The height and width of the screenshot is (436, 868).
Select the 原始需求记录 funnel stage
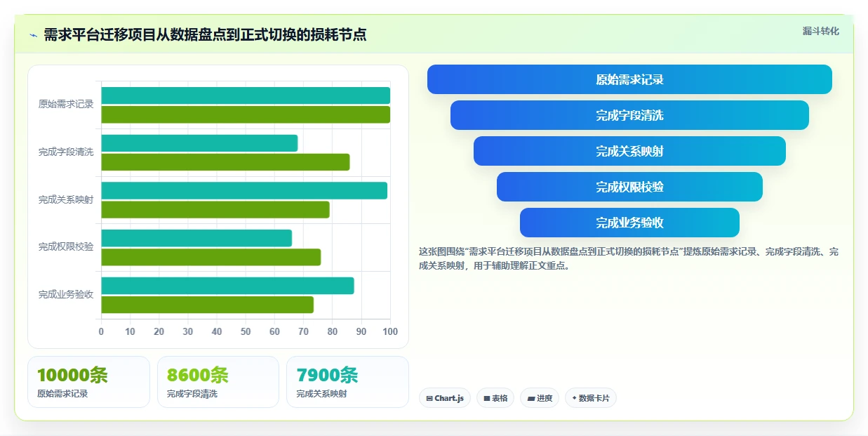point(629,79)
